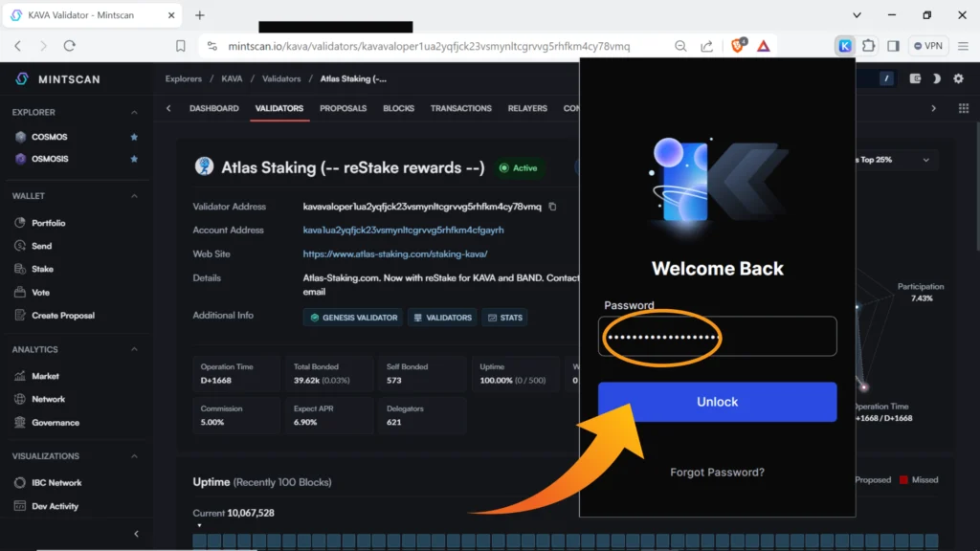Click the Forgot Password link
Image resolution: width=980 pixels, height=551 pixels.
click(x=717, y=473)
